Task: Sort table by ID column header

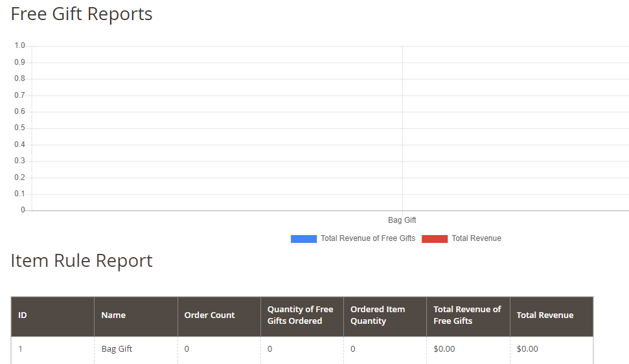Action: [x=23, y=315]
